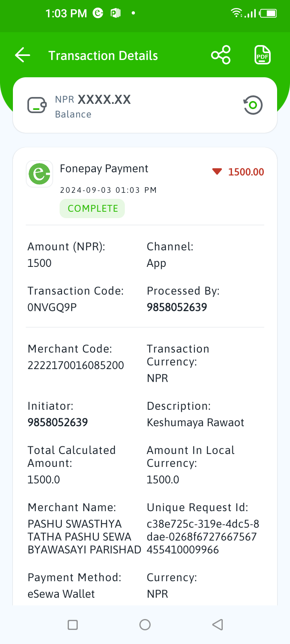
Task: Tap the red down-arrow beside 1500.00
Action: pyautogui.click(x=217, y=172)
